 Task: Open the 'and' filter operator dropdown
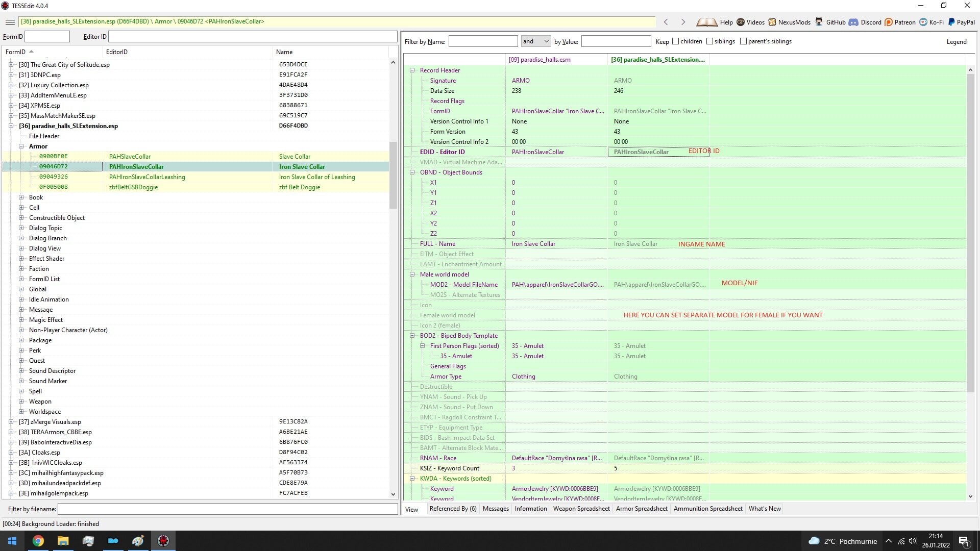pos(535,41)
